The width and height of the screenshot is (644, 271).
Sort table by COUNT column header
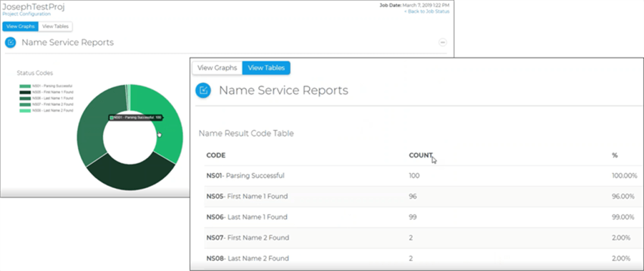click(x=421, y=155)
